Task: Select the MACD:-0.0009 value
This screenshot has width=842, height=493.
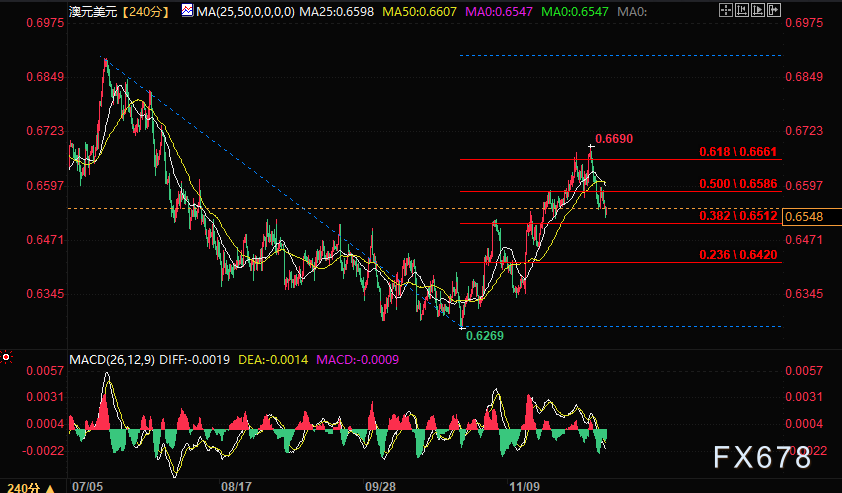Action: 358,359
